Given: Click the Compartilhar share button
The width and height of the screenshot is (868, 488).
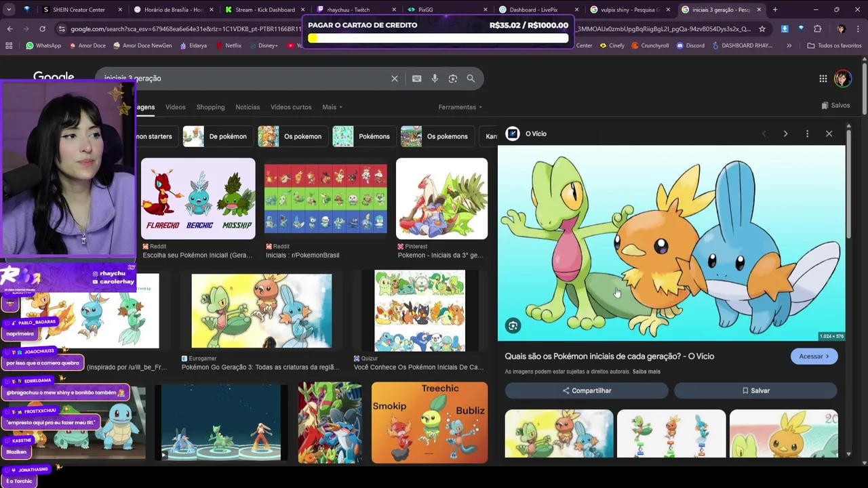Looking at the screenshot, I should [587, 391].
